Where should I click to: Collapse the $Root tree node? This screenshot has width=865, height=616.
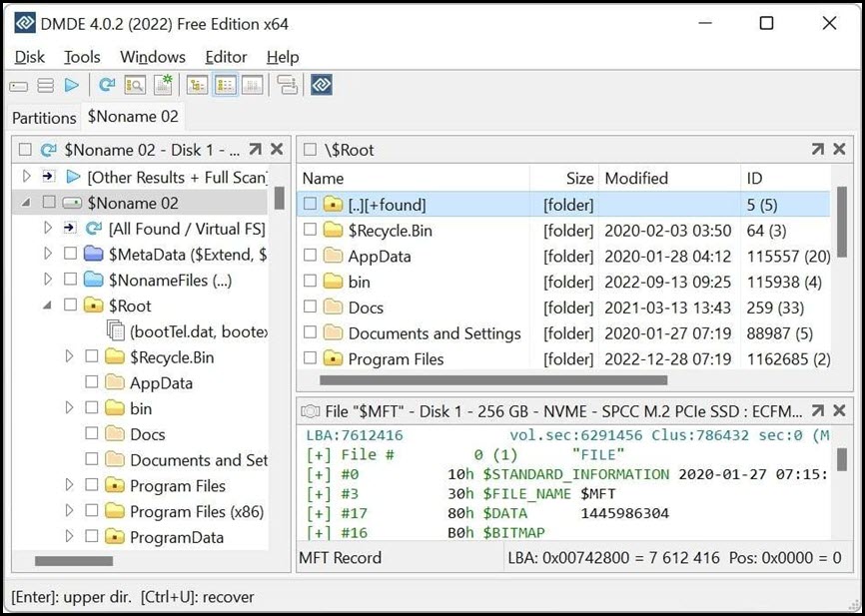(48, 306)
